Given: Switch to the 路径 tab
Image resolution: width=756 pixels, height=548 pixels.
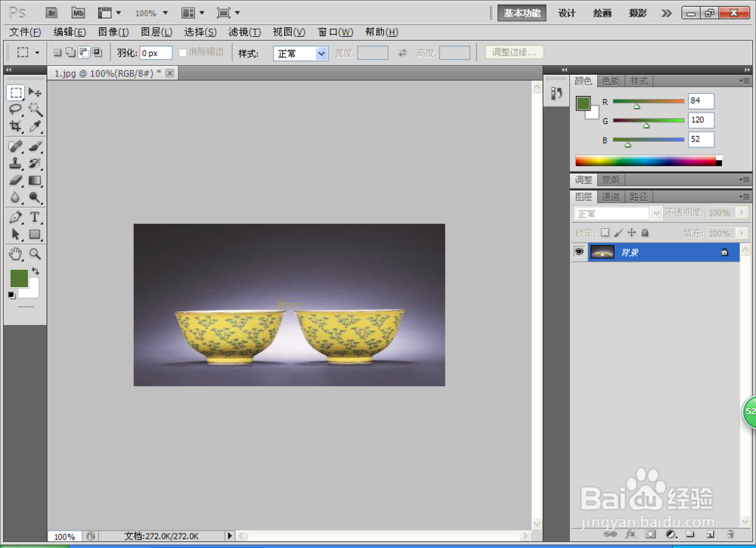Looking at the screenshot, I should coord(638,197).
